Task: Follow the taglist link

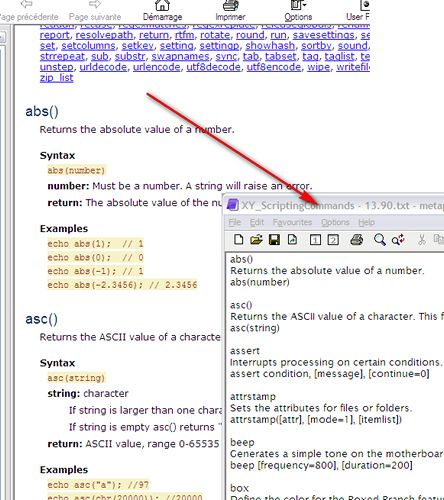Action: [x=339, y=57]
